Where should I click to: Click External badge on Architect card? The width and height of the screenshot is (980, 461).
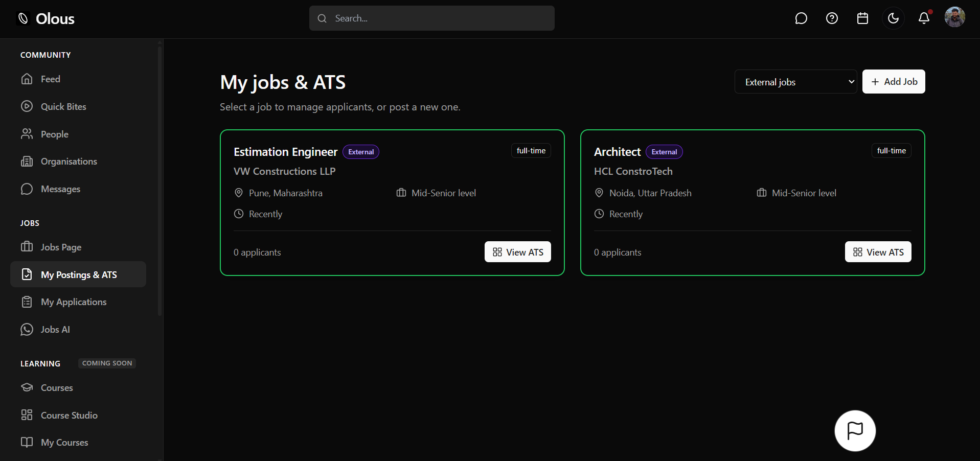click(x=664, y=152)
